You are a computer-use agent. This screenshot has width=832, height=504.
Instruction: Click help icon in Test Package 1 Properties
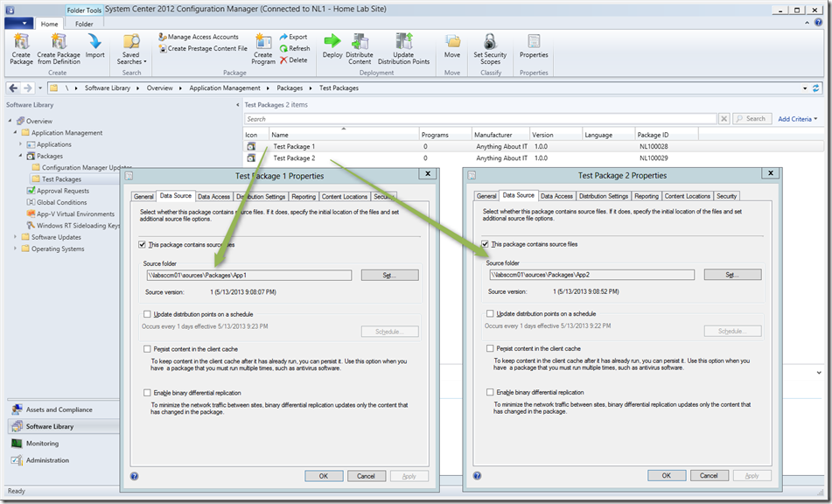coord(134,476)
